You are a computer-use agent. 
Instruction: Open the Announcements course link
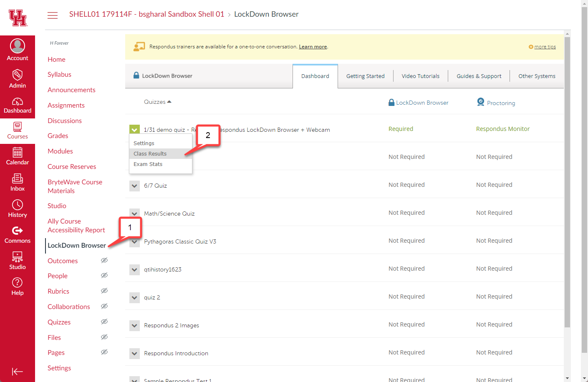(x=71, y=90)
